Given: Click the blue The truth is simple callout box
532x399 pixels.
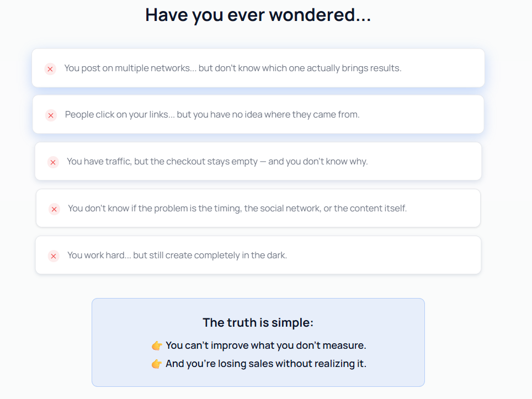Looking at the screenshot, I should [258, 342].
